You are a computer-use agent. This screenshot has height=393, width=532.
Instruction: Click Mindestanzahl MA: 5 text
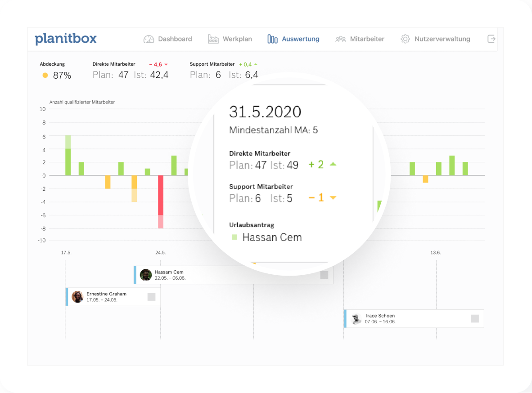[x=274, y=130]
